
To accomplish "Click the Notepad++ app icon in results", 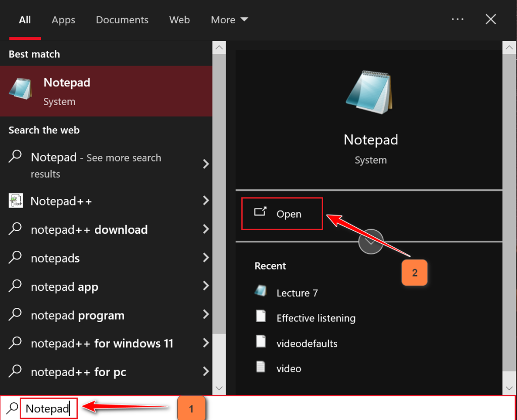I will (16, 201).
